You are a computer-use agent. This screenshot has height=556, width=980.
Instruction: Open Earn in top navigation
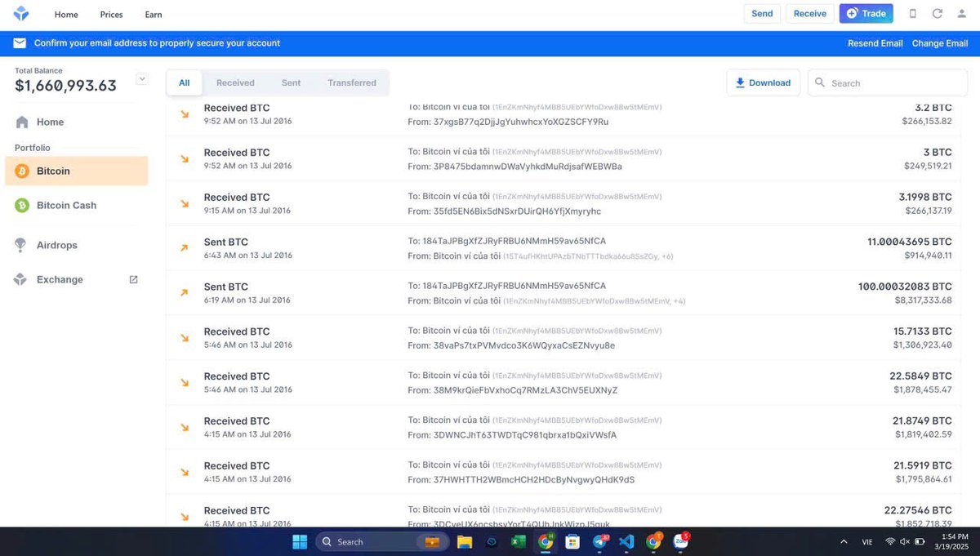[154, 15]
